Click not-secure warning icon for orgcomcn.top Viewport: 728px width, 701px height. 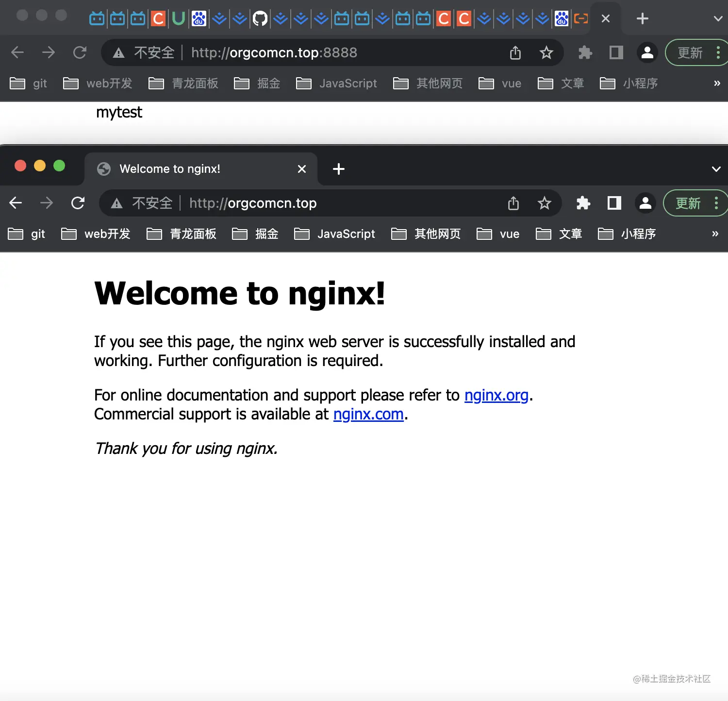click(116, 203)
